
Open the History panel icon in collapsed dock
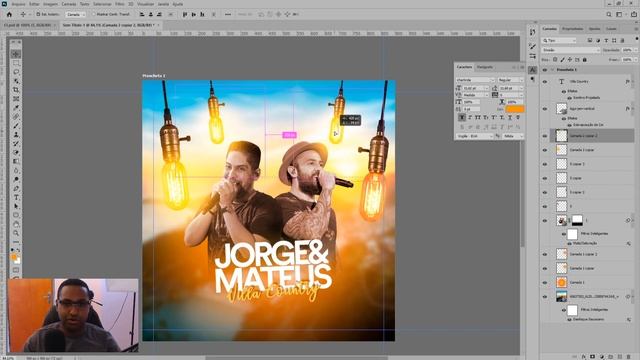[x=532, y=32]
